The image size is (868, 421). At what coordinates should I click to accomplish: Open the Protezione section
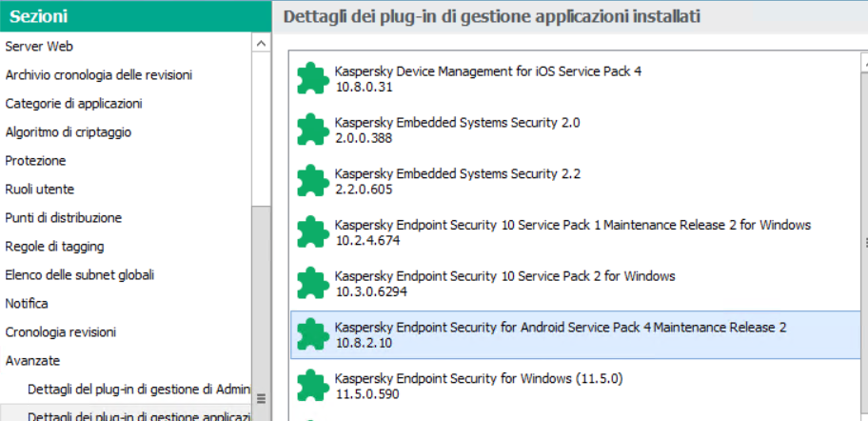pos(35,160)
